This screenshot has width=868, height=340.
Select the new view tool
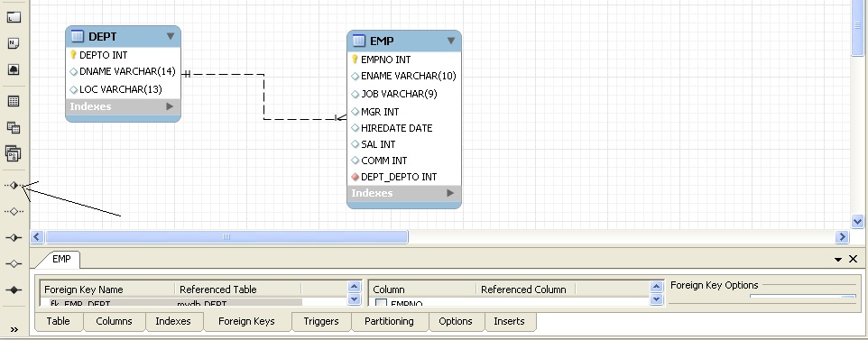pyautogui.click(x=14, y=127)
